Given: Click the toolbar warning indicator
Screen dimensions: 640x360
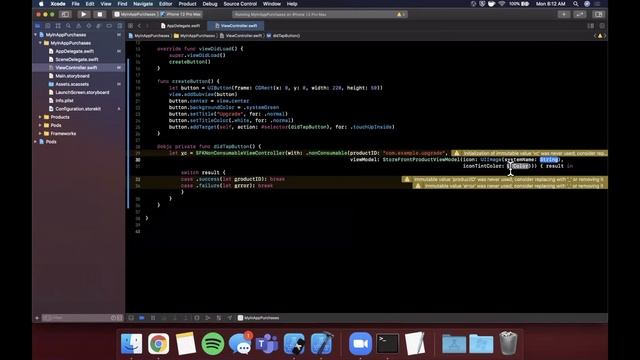Looking at the screenshot, I should point(400,14).
